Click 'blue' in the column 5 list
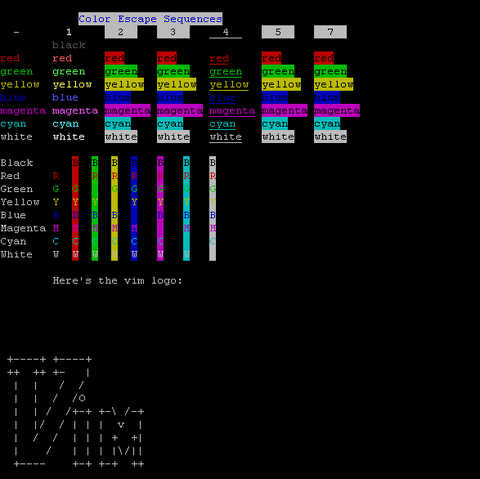Screen dimensions: 480x479 275,97
